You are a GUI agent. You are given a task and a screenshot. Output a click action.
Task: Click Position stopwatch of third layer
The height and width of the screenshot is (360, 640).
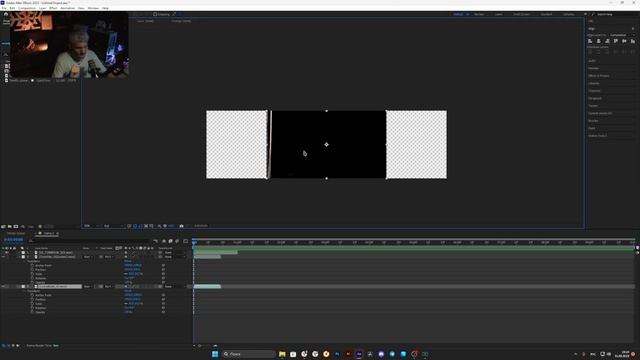pyautogui.click(x=32, y=299)
